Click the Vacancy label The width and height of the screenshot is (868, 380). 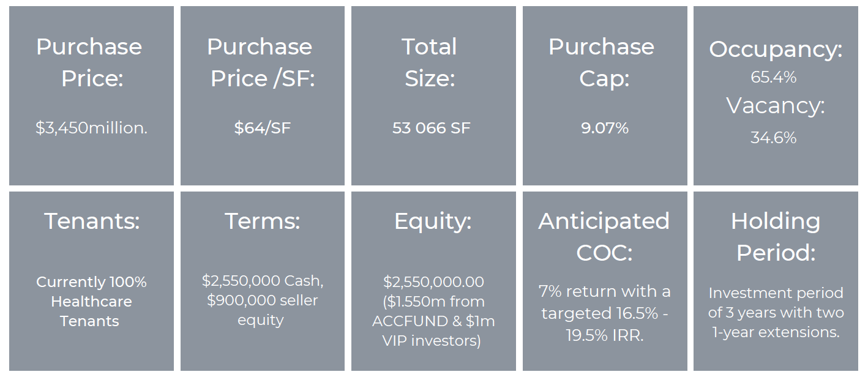776,105
